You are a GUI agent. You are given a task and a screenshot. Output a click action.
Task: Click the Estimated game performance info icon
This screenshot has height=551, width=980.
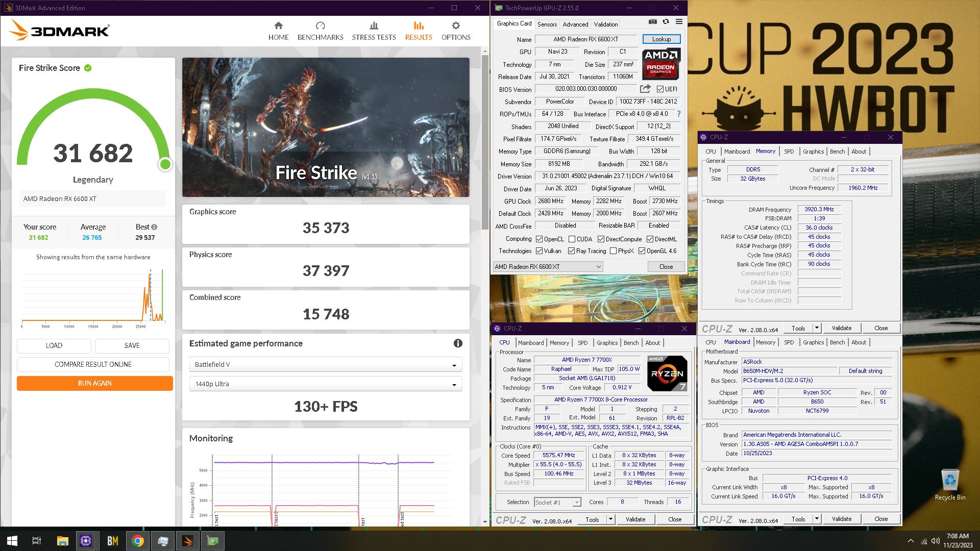click(458, 343)
